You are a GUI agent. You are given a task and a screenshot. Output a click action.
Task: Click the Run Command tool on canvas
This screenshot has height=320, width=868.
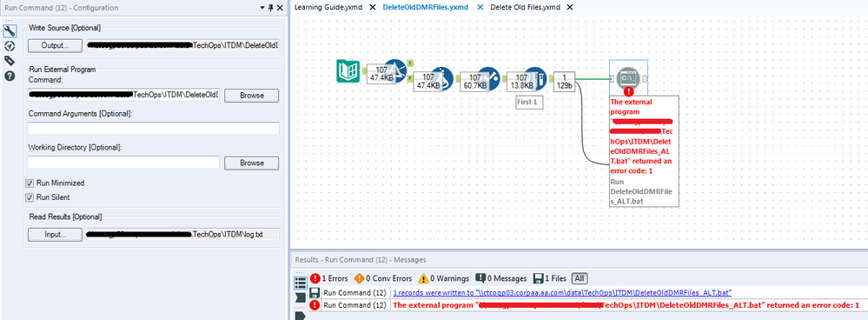pyautogui.click(x=628, y=78)
